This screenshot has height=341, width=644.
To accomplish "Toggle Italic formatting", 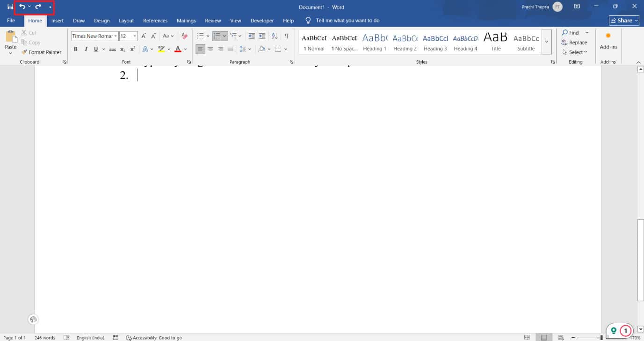I will coord(86,49).
